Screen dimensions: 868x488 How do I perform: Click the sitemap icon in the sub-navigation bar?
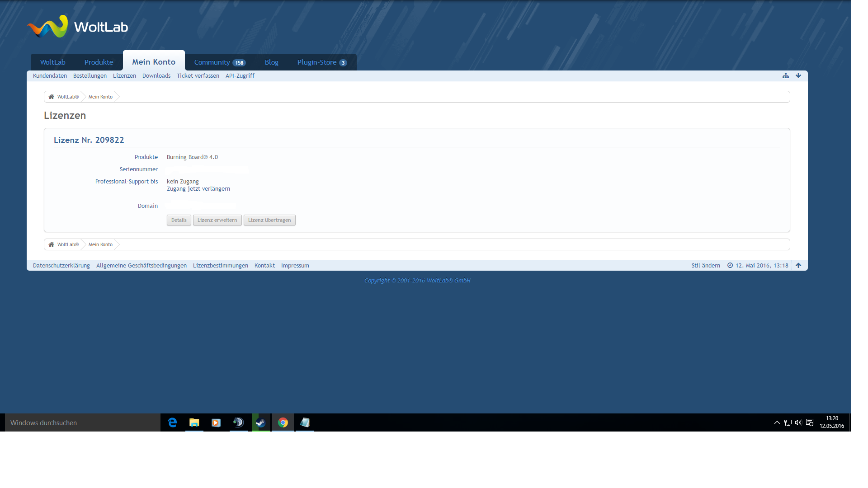pyautogui.click(x=786, y=75)
